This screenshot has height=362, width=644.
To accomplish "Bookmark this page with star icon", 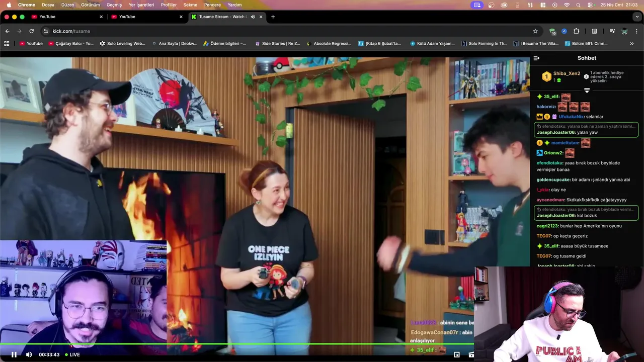I will point(535,31).
